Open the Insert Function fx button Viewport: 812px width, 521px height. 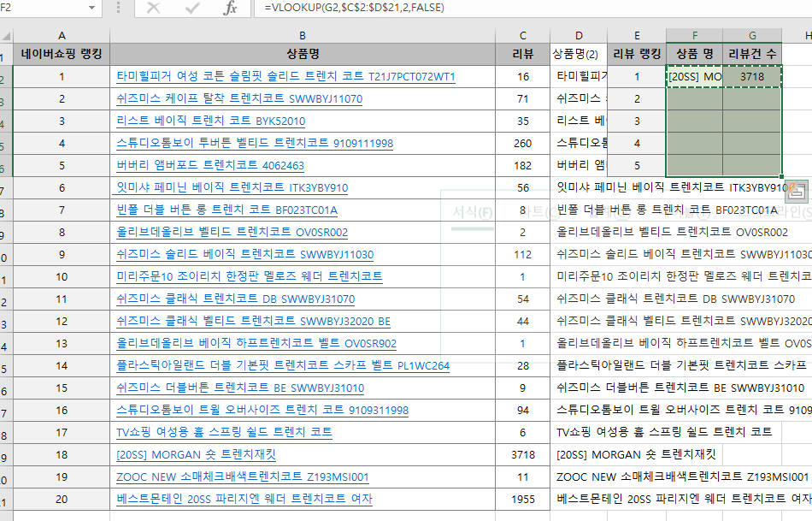[230, 8]
